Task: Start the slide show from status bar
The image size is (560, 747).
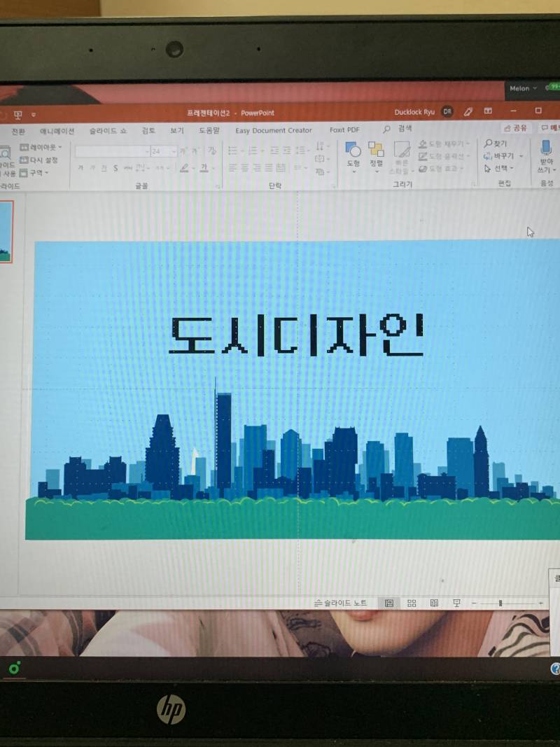Action: coord(456,603)
